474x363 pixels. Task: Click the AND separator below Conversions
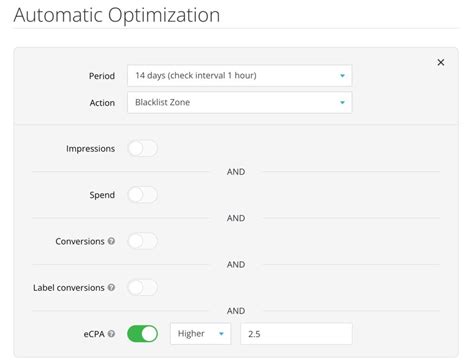(x=236, y=265)
